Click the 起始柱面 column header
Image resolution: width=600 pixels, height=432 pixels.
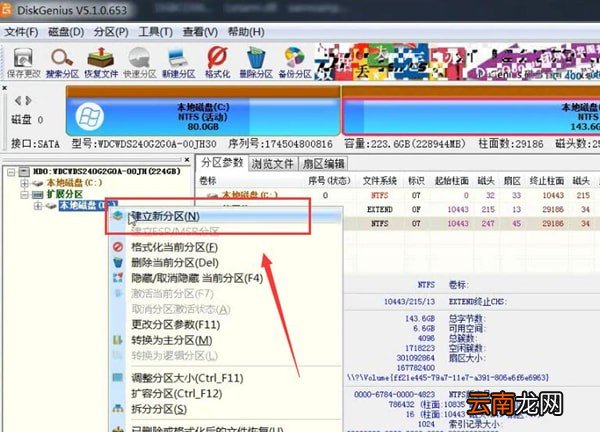(x=452, y=181)
